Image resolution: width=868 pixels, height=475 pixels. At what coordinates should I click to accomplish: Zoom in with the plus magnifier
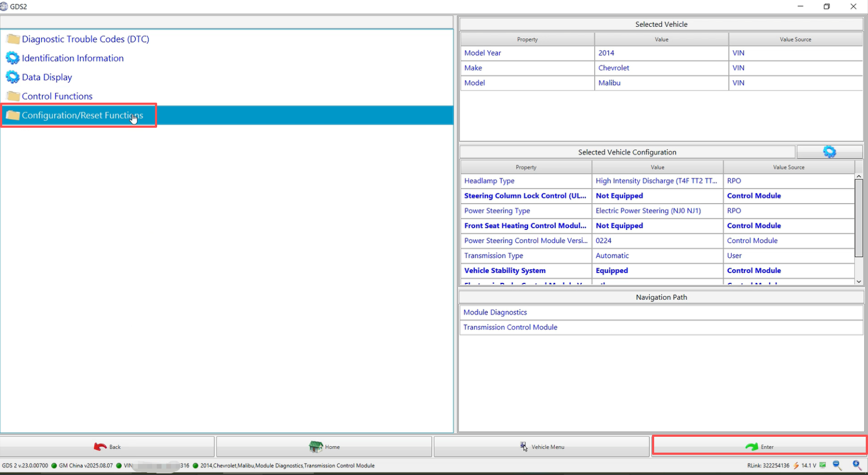pyautogui.click(x=857, y=465)
